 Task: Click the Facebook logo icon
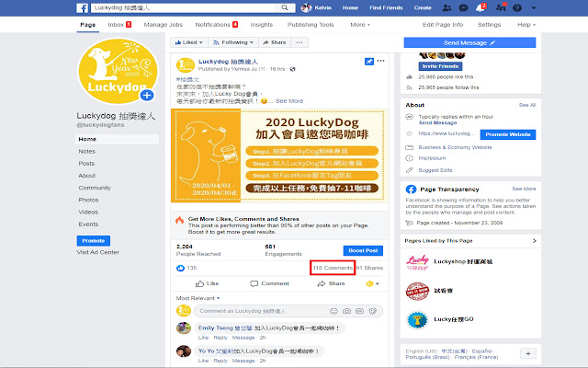point(82,8)
